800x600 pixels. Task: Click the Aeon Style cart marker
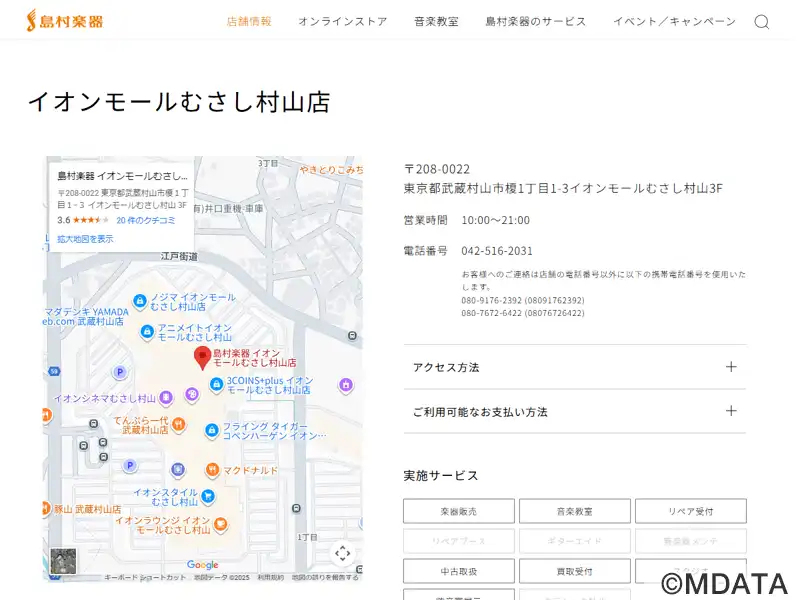pos(208,496)
